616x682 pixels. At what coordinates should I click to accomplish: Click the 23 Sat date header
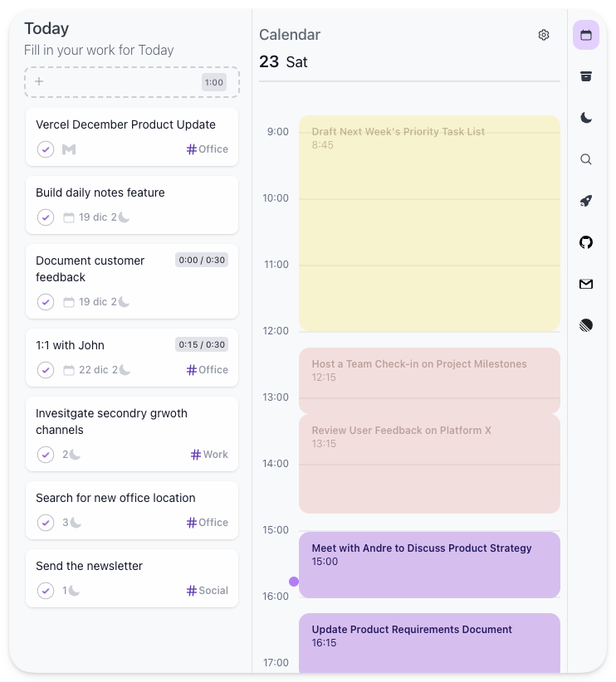[283, 61]
